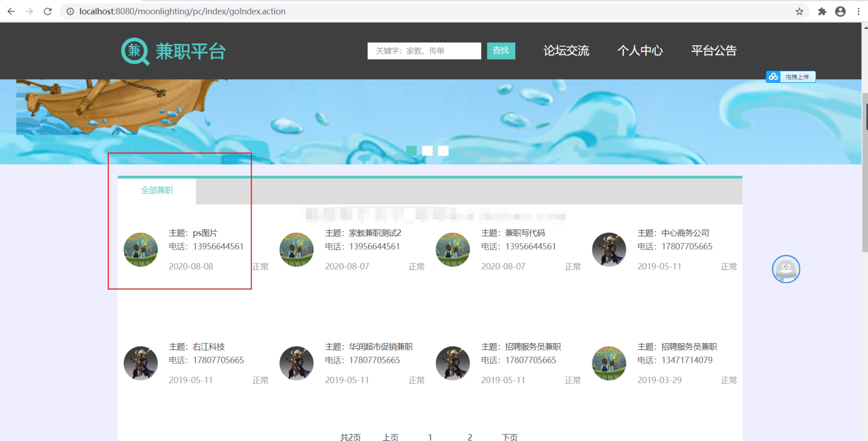Go to pagination page 2
This screenshot has height=441, width=868.
(x=470, y=437)
